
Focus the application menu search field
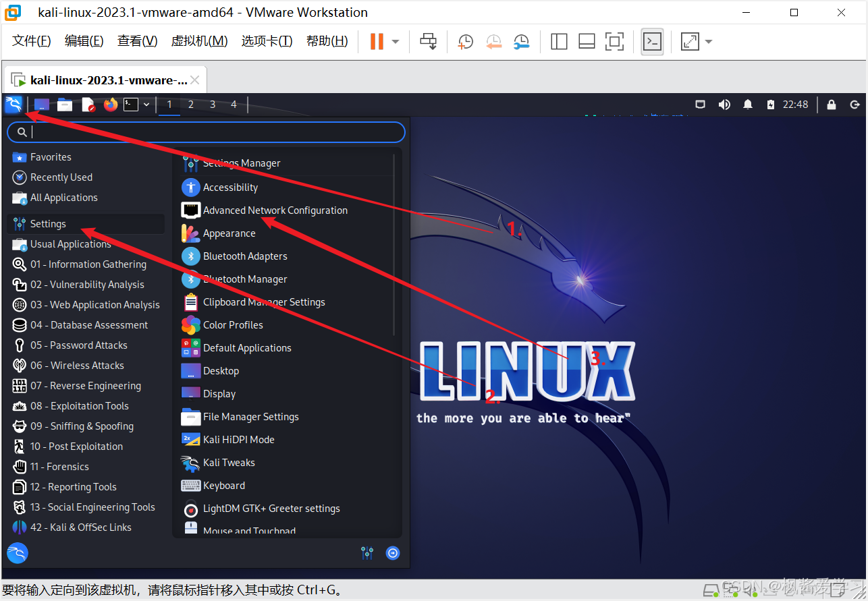[206, 132]
